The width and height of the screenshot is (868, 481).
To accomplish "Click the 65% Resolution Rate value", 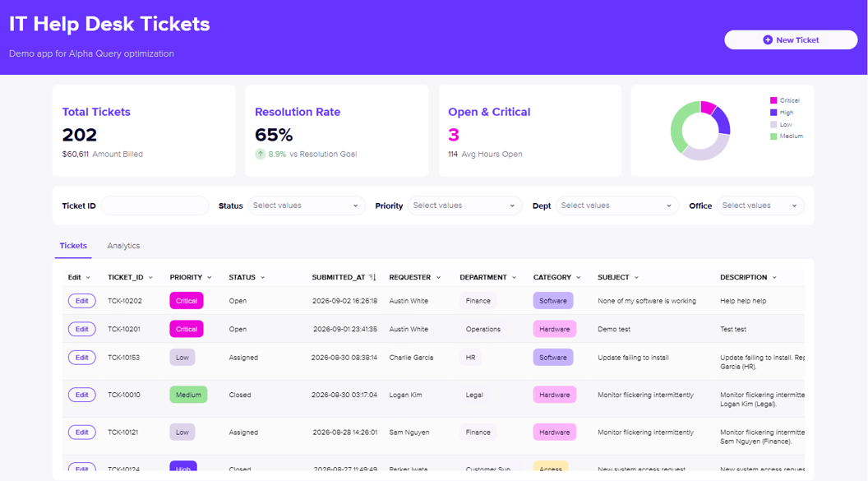I will (274, 135).
